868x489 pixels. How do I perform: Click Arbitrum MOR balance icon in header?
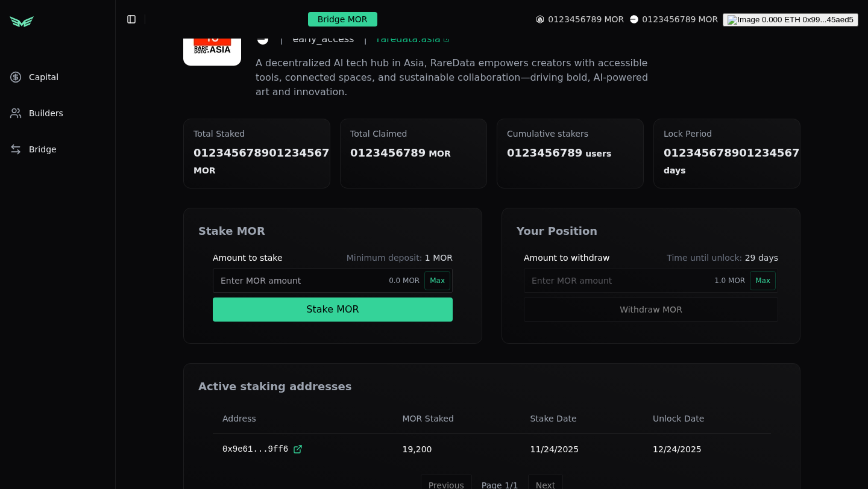tap(540, 19)
